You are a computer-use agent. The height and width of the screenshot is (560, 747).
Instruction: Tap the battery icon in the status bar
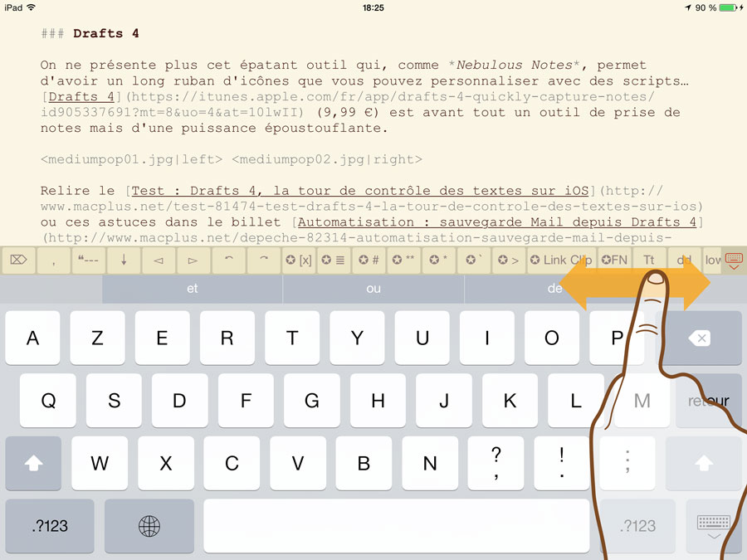(729, 7)
